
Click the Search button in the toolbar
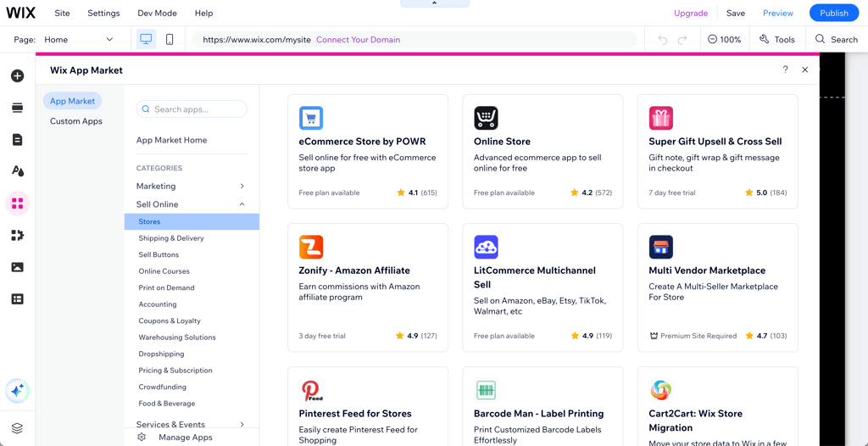pyautogui.click(x=836, y=40)
